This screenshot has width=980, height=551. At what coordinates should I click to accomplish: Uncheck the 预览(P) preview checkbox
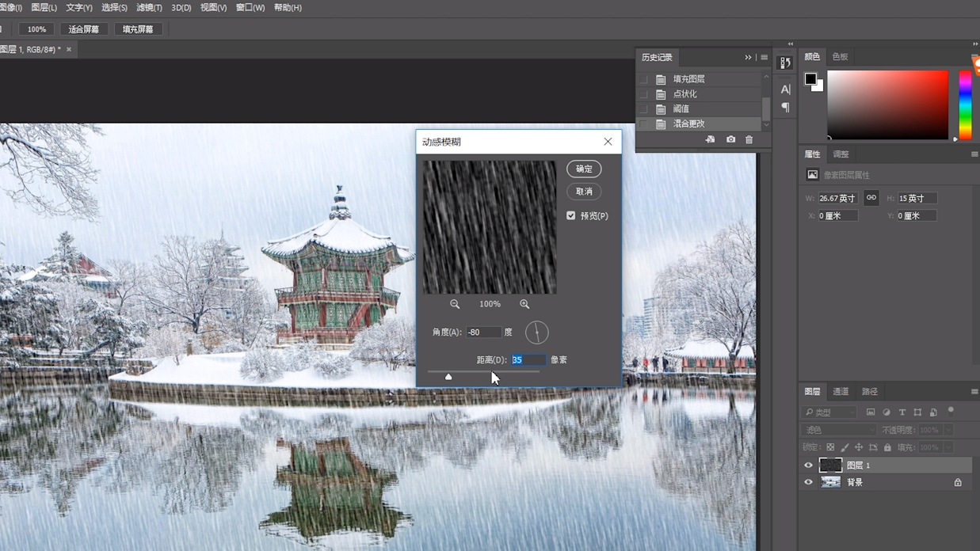pos(570,215)
